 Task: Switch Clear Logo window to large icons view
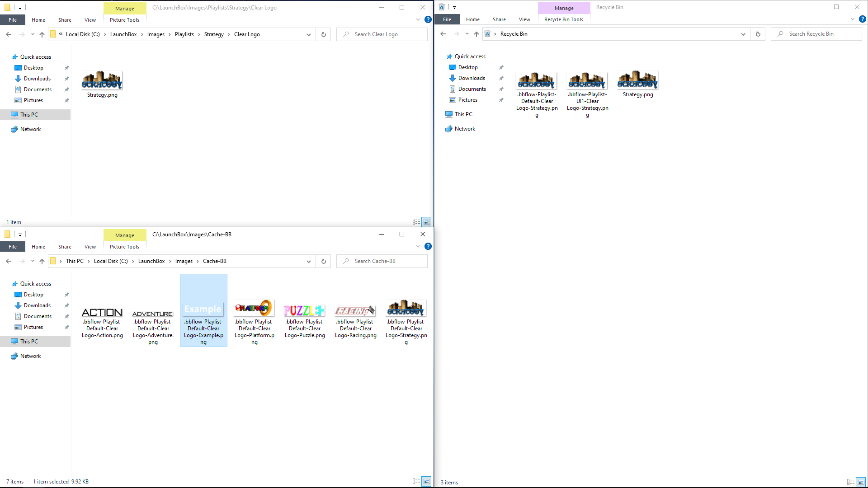click(426, 222)
